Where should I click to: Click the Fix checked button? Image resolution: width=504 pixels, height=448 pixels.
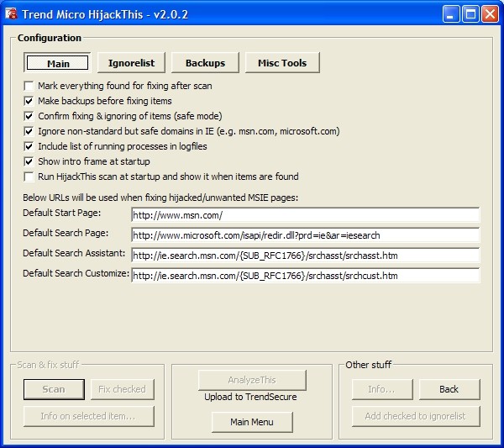pos(122,389)
